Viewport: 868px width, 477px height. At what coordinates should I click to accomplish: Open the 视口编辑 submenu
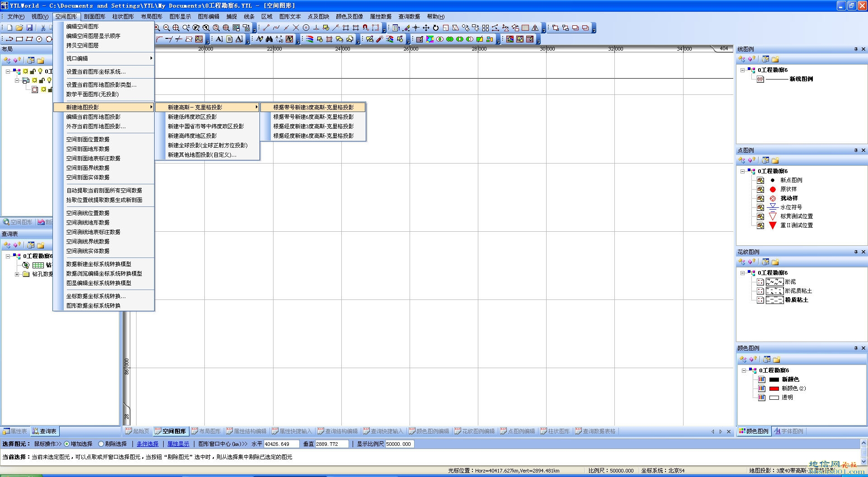[x=104, y=58]
